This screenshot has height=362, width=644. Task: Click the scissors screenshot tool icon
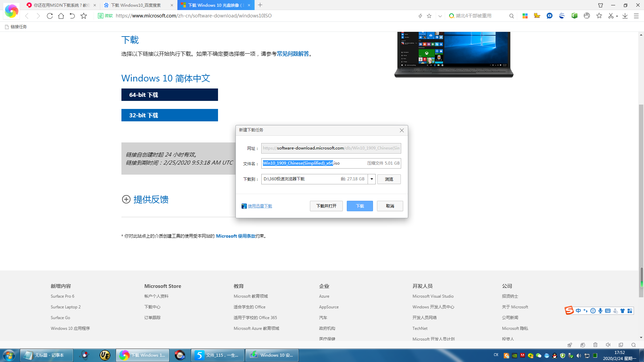611,16
